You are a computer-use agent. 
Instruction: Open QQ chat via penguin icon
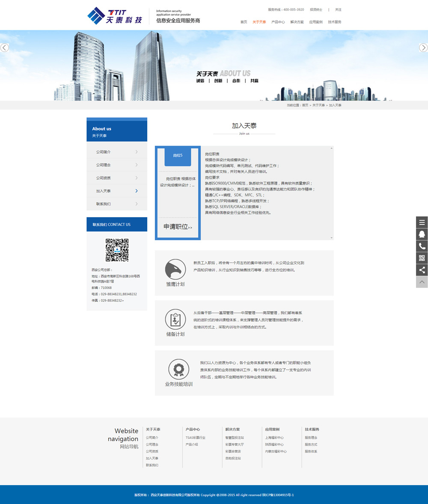tap(422, 234)
